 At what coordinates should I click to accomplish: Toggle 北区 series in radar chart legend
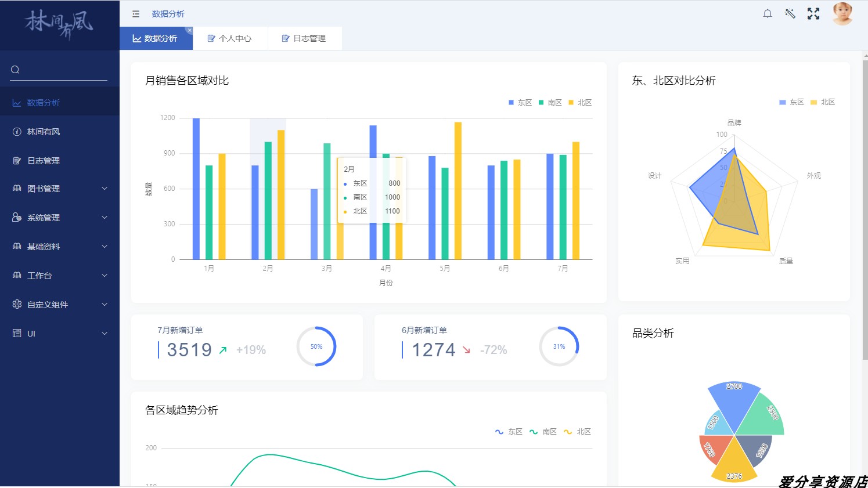(x=823, y=102)
